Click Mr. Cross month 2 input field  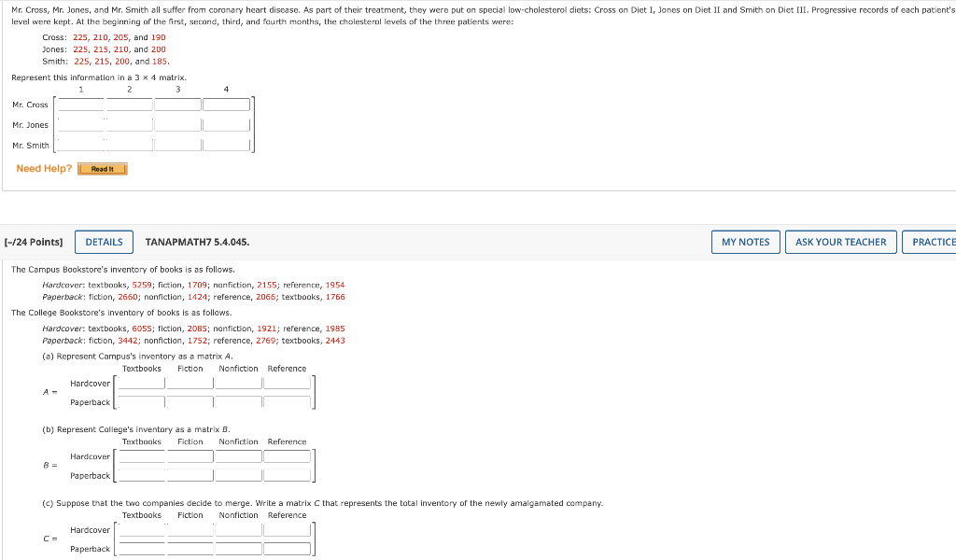[x=129, y=105]
